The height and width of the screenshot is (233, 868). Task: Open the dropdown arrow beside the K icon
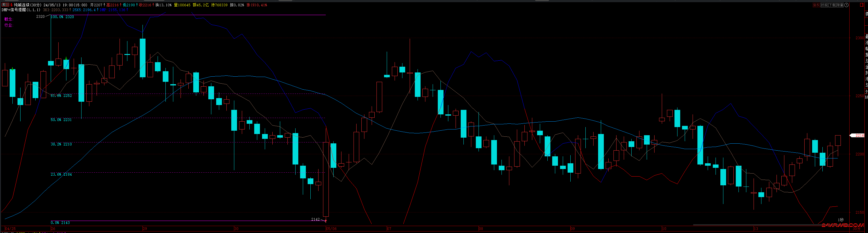pyautogui.click(x=8, y=5)
